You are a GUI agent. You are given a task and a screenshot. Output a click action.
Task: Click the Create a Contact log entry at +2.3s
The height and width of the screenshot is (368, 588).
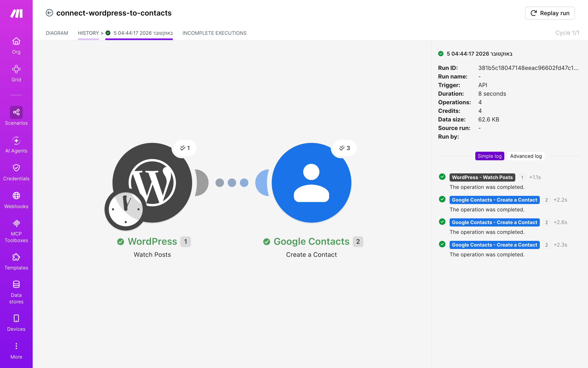tap(494, 245)
